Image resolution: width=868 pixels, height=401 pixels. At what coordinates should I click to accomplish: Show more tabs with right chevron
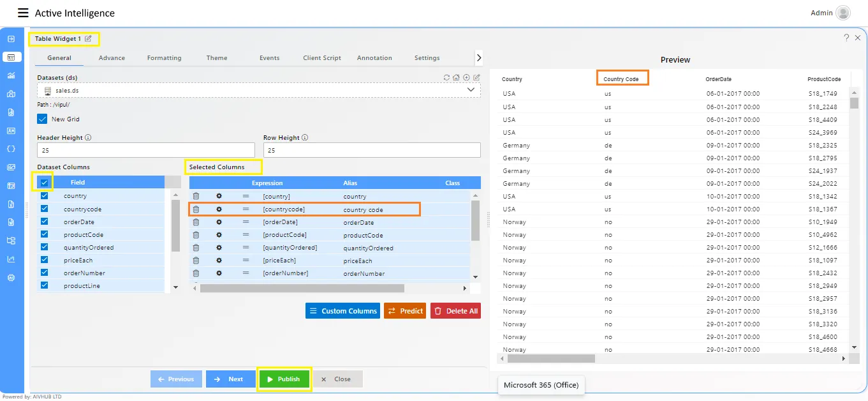479,58
